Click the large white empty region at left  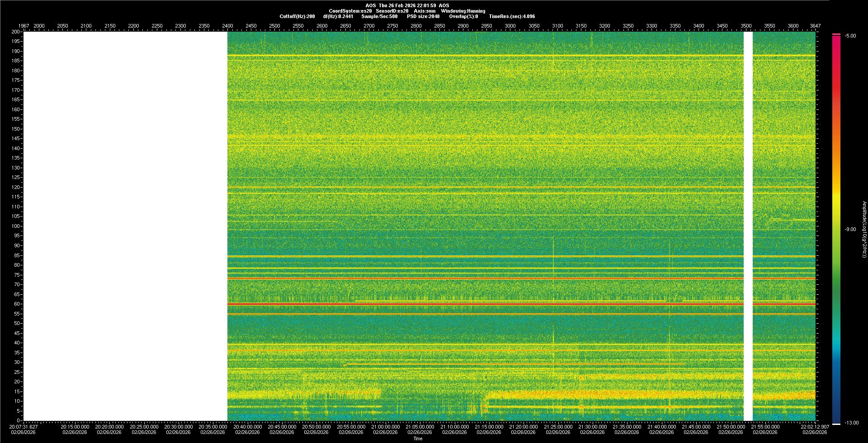tap(125, 226)
